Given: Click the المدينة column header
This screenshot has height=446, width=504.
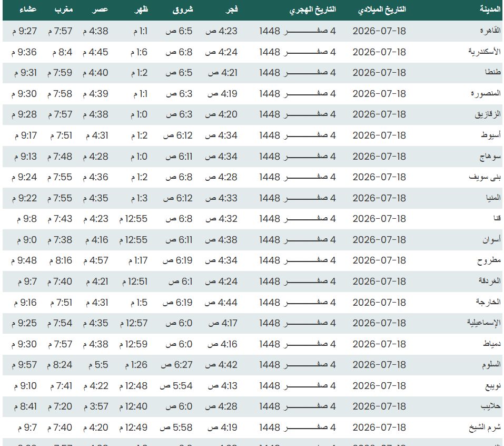Looking at the screenshot, I should point(490,9).
